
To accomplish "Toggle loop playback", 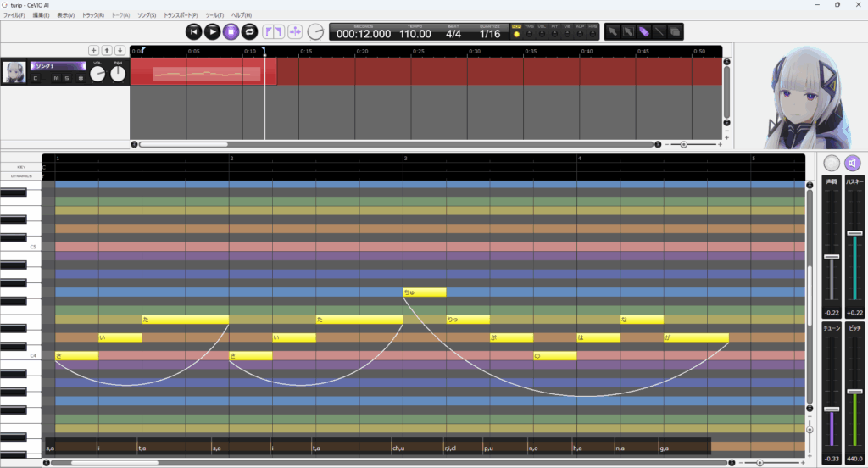I will 250,31.
